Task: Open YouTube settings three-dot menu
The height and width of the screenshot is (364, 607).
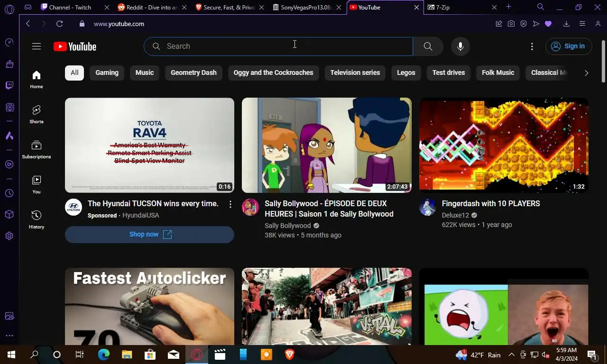Action: [x=532, y=46]
